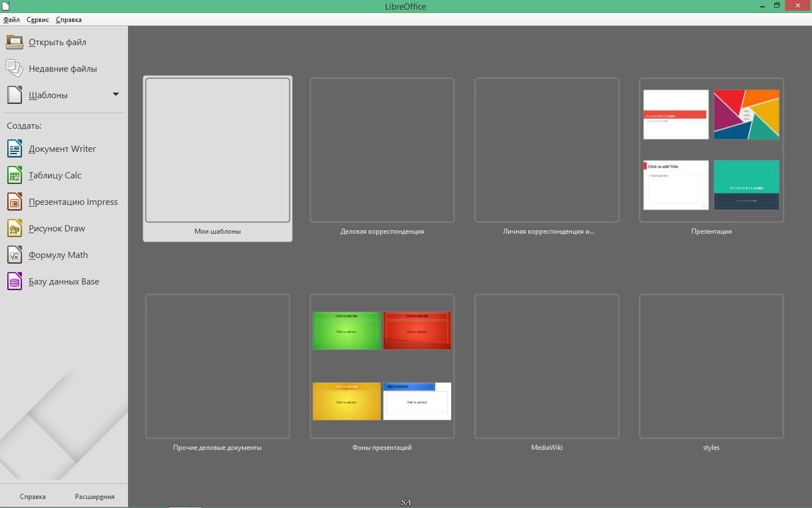Click the green presentation background preview

tap(347, 331)
